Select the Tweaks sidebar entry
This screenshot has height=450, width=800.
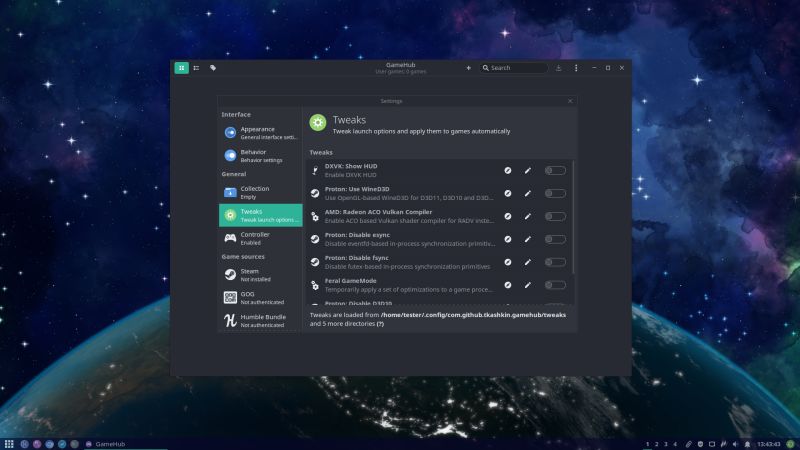pyautogui.click(x=260, y=215)
